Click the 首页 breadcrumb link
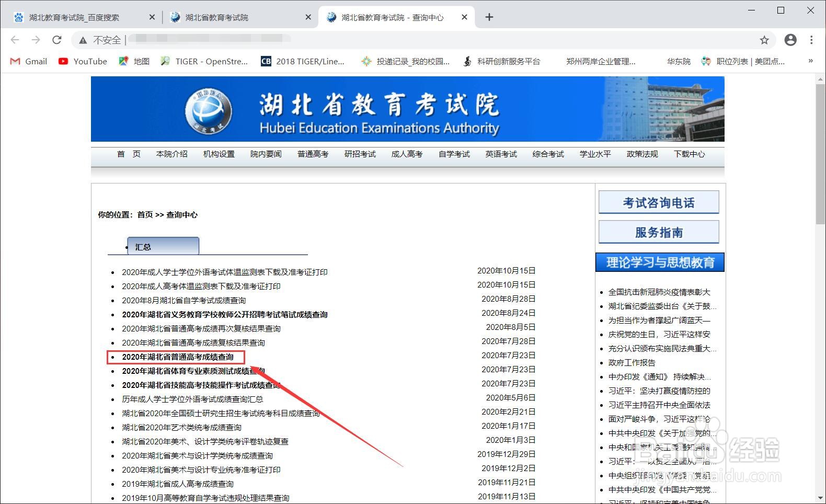 click(x=145, y=215)
